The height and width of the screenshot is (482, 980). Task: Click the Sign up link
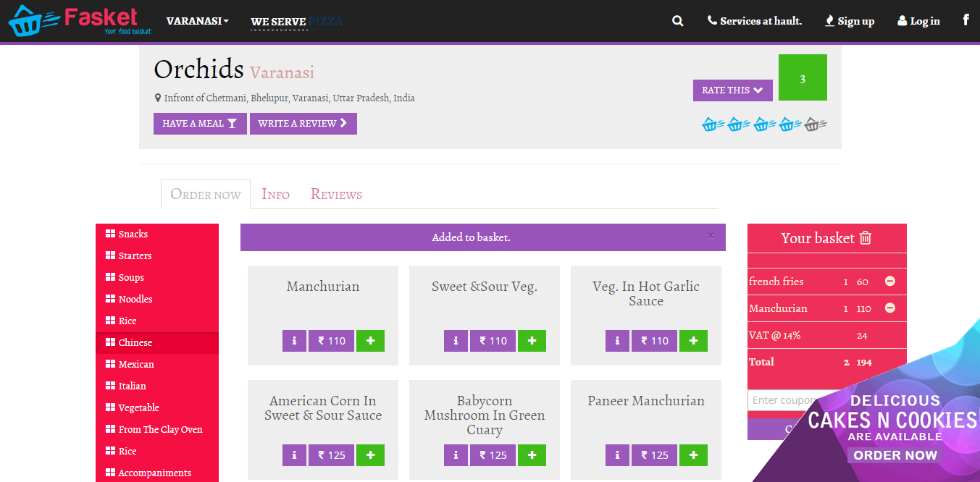point(850,21)
